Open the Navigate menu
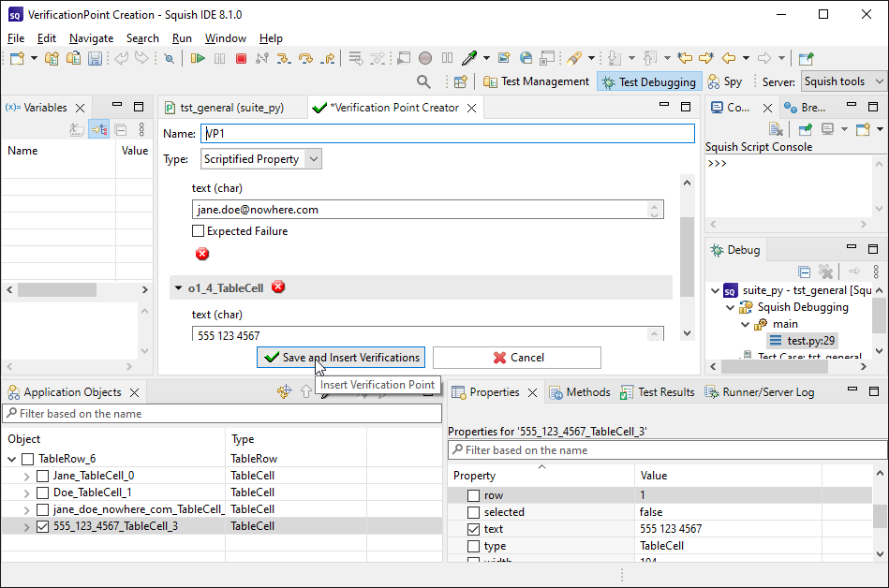The width and height of the screenshot is (889, 588). 91,38
